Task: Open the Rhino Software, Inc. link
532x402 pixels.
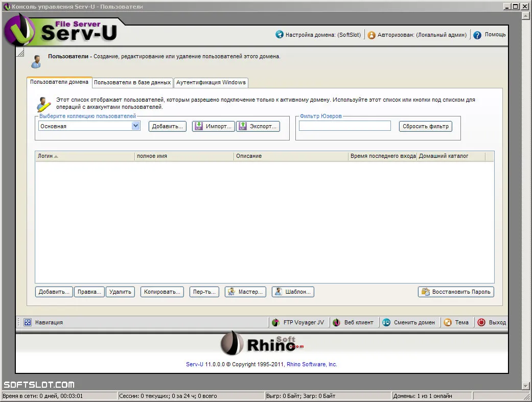Action: click(x=312, y=364)
